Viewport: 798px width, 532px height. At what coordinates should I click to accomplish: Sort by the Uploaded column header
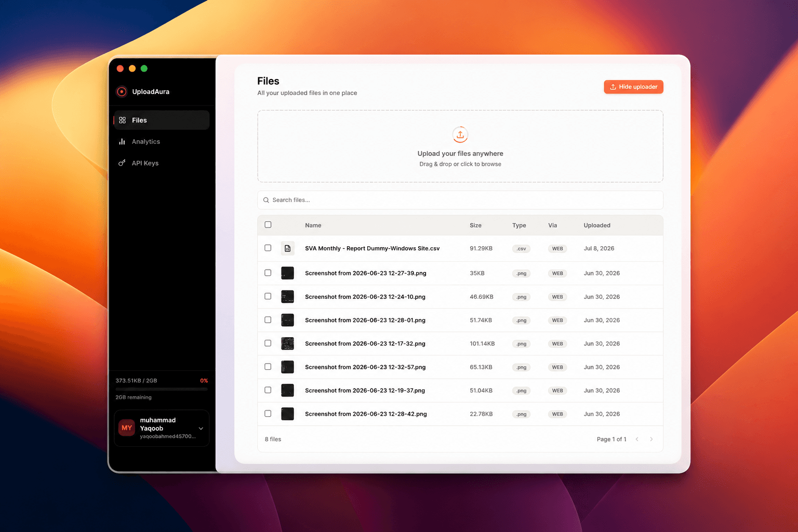(597, 225)
